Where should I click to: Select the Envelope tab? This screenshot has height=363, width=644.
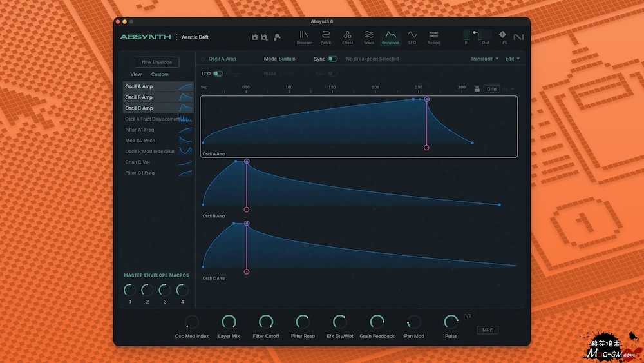click(390, 37)
